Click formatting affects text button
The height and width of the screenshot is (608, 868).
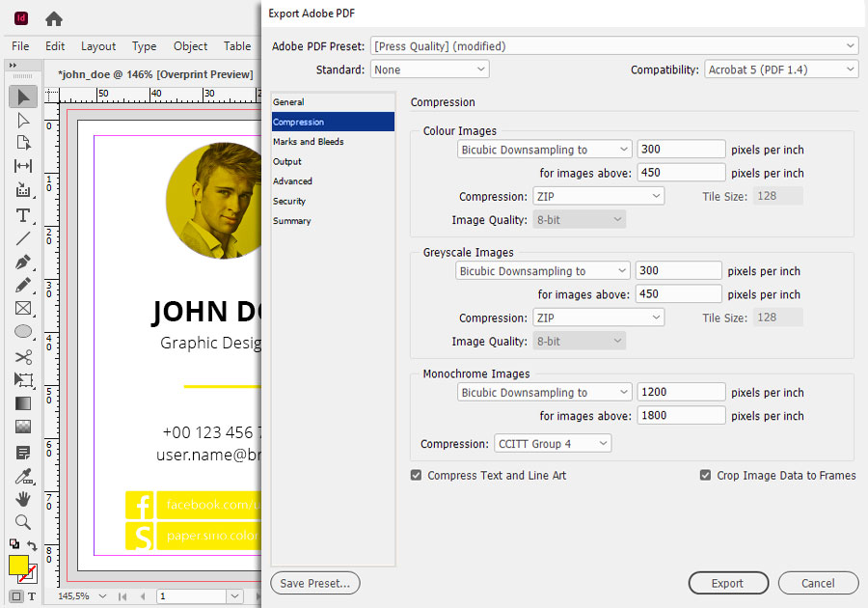pos(32,596)
